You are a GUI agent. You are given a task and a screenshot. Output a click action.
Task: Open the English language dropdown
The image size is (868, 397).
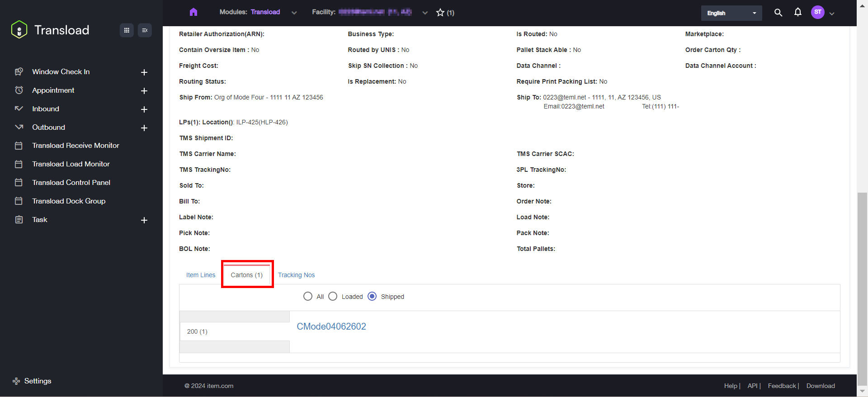(731, 13)
